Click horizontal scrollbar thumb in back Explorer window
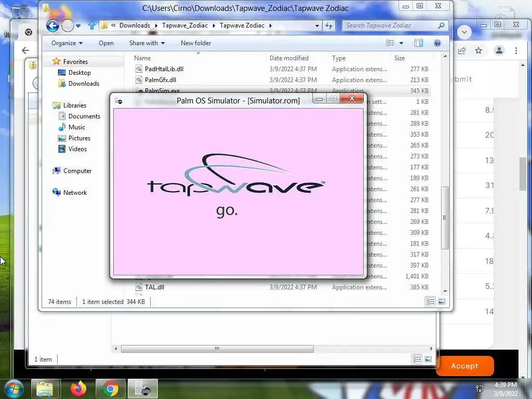This screenshot has height=399, width=532. tap(217, 349)
